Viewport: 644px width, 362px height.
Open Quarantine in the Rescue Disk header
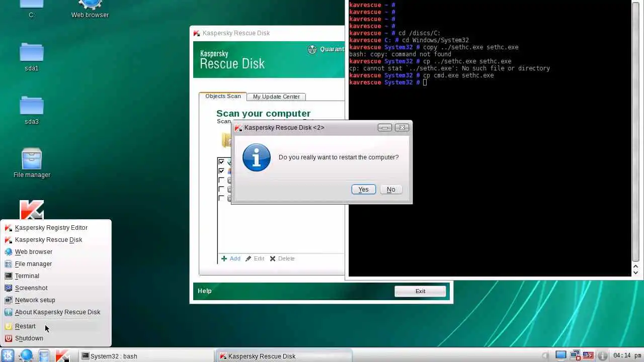pos(326,49)
